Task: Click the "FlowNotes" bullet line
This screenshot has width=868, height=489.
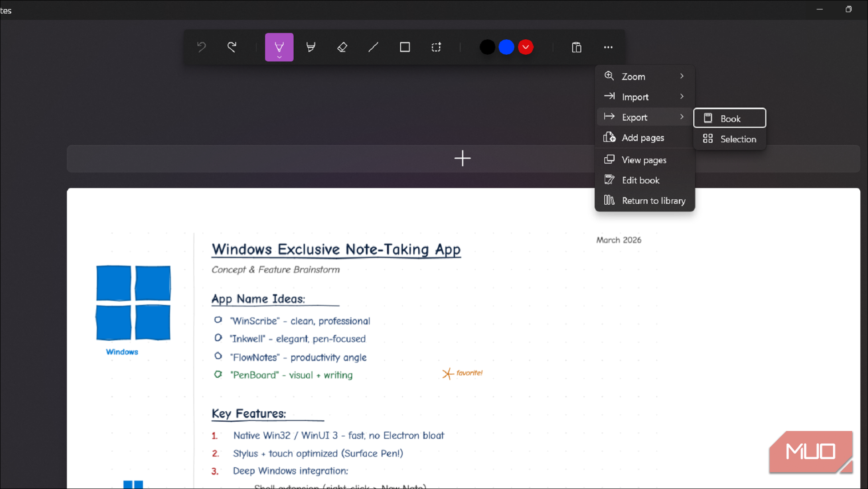Action: (290, 357)
